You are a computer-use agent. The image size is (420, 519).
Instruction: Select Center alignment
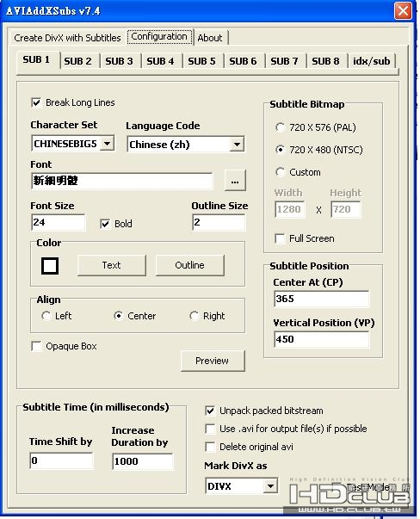[x=118, y=316]
